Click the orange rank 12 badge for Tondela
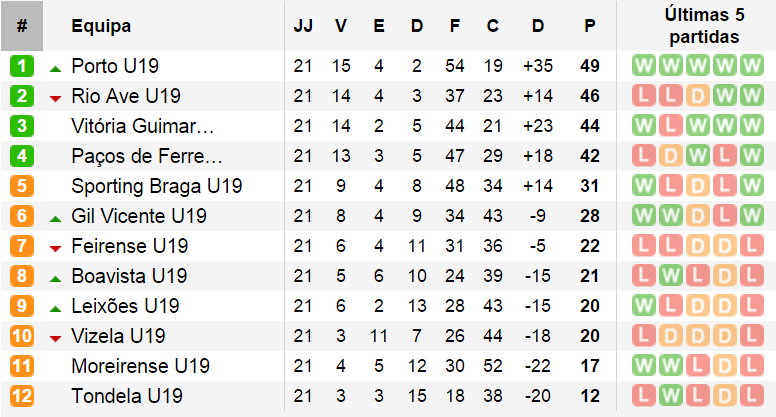This screenshot has height=417, width=776. (22, 396)
